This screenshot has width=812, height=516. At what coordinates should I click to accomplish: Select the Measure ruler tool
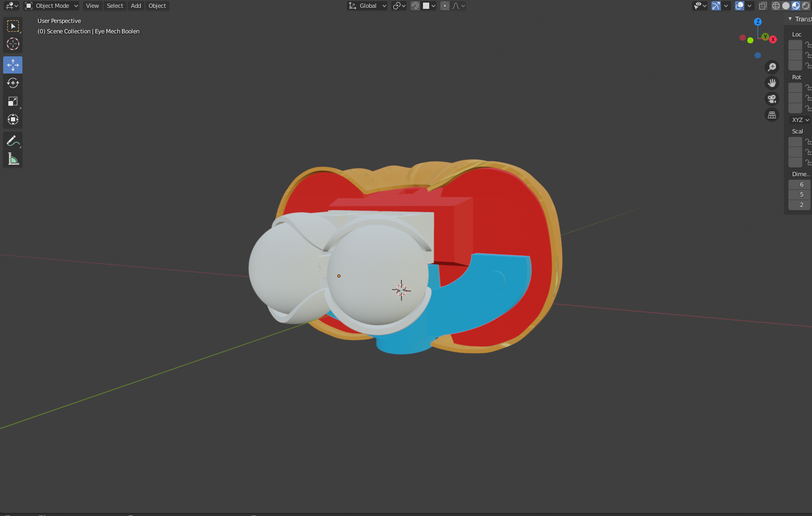click(x=13, y=159)
